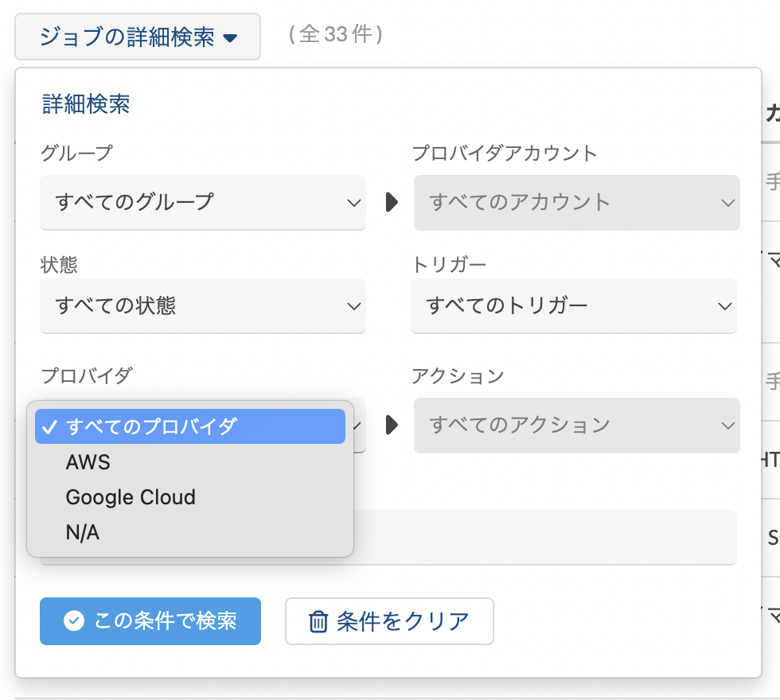Click the arrow between provider and action

coord(391,426)
